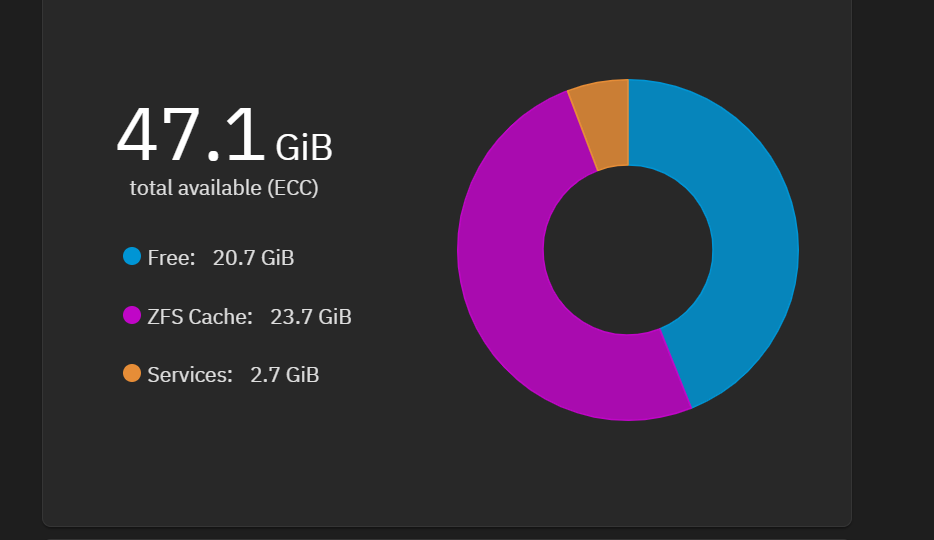Click the dark page margin left of card

coord(21,268)
